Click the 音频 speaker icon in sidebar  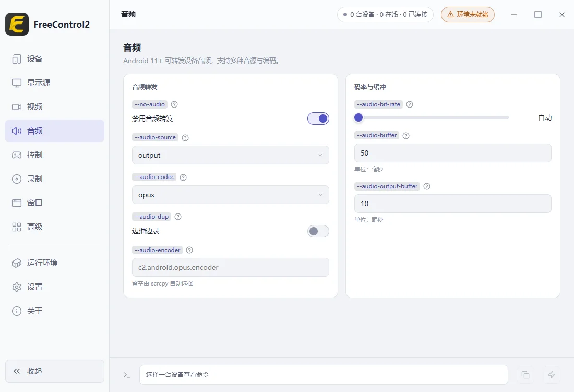17,130
